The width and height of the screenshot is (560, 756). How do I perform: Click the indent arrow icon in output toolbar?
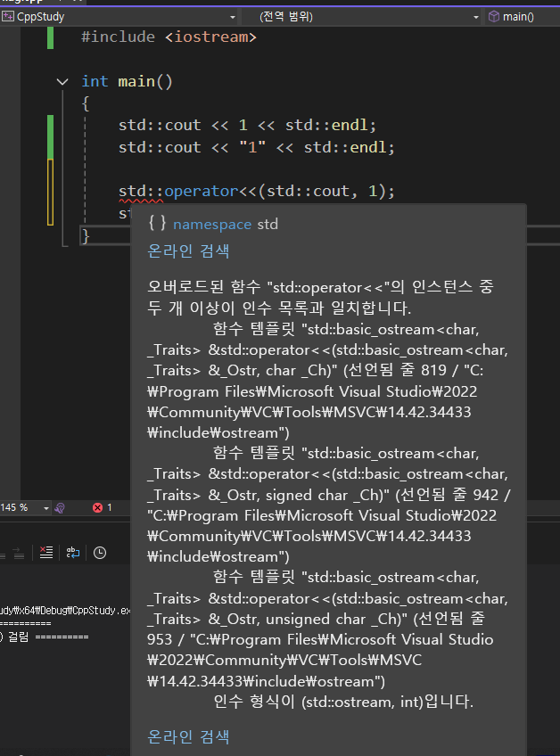(x=19, y=553)
